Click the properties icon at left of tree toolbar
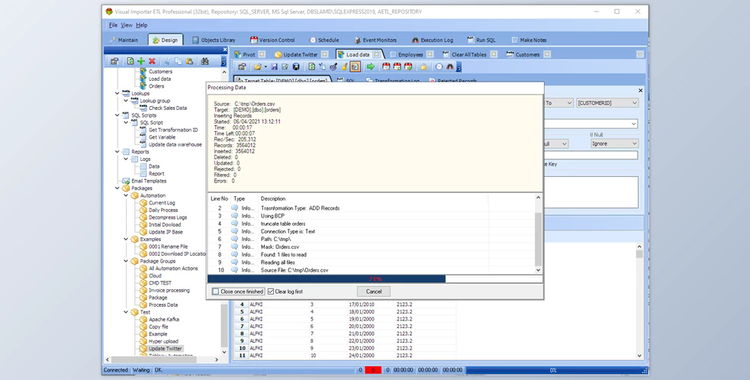This screenshot has height=380, width=750. [x=114, y=61]
